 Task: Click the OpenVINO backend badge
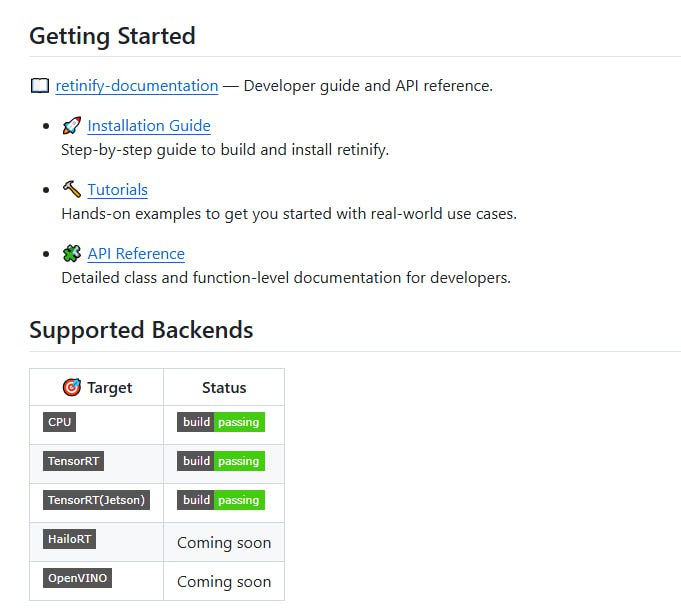[77, 578]
